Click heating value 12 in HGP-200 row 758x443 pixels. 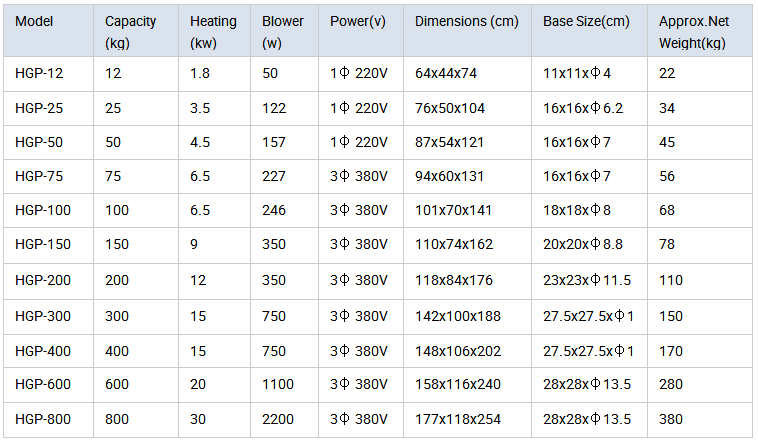coord(198,281)
